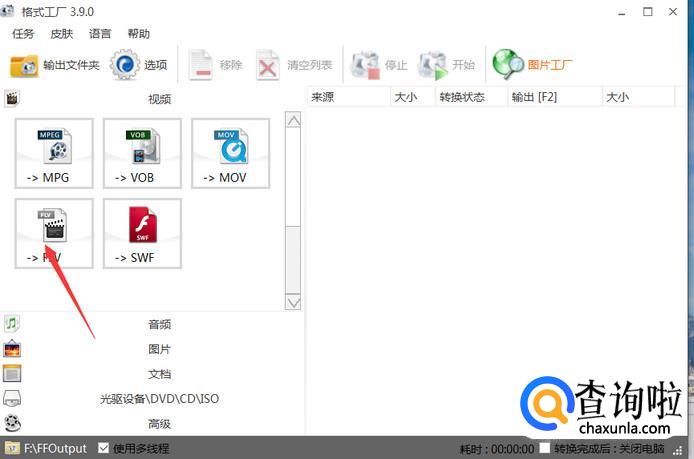Click the Conversion Status (转换状态) column header

pyautogui.click(x=471, y=97)
